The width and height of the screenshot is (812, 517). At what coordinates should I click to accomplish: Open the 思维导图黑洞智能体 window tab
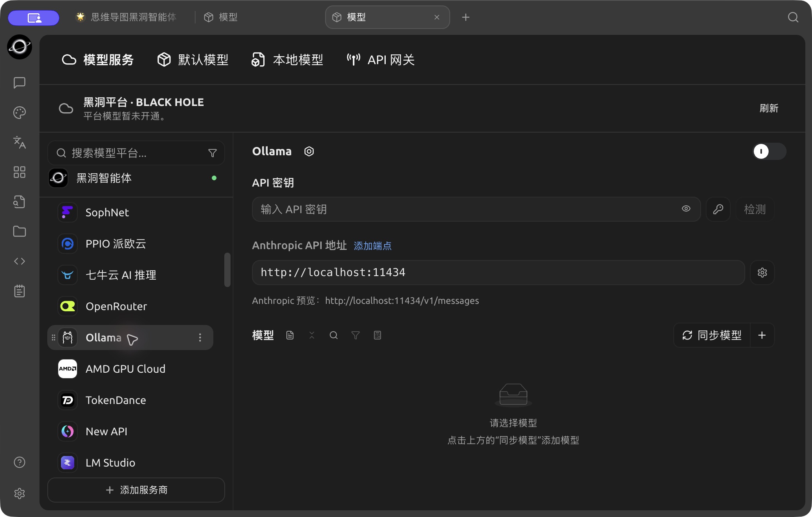(x=126, y=17)
